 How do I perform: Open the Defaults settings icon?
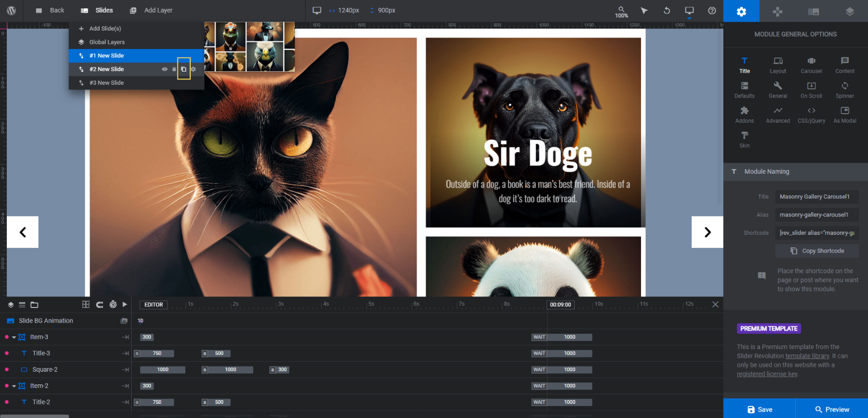pyautogui.click(x=744, y=90)
